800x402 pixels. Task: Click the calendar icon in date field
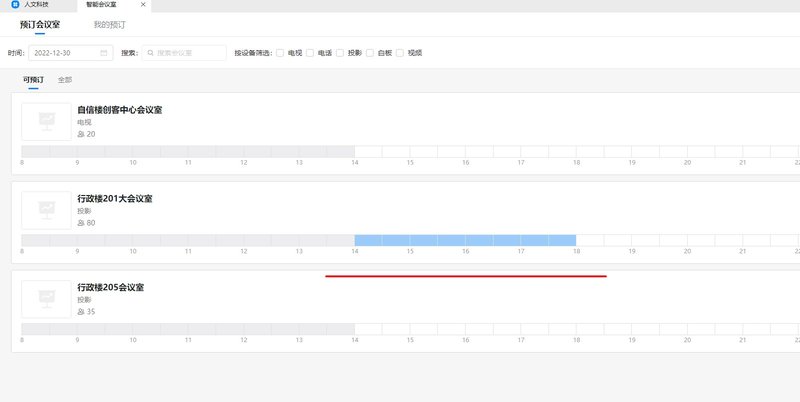pos(104,52)
